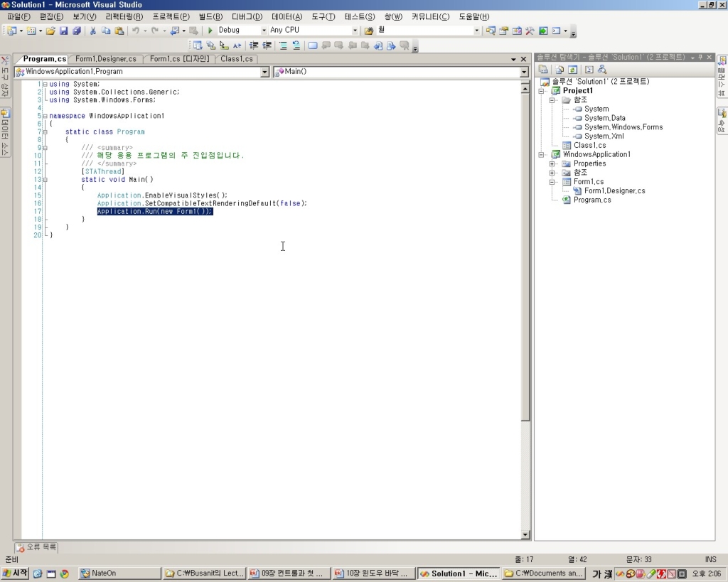Screen dimensions: 728x582
Task: Refresh the Solution Explorer
Action: (573, 70)
